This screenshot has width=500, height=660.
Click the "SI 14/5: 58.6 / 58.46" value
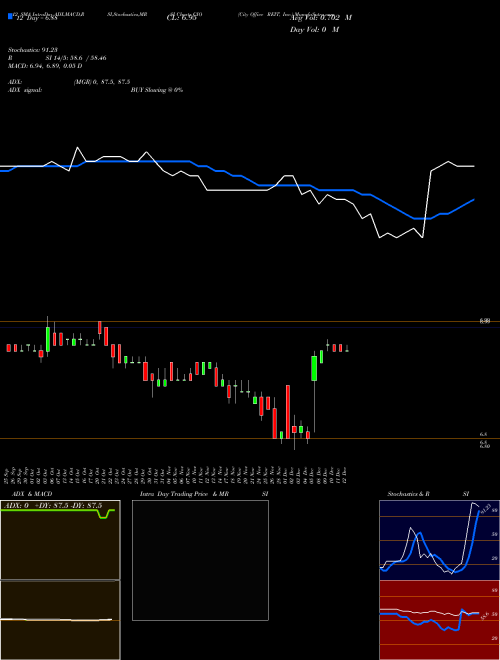76,58
